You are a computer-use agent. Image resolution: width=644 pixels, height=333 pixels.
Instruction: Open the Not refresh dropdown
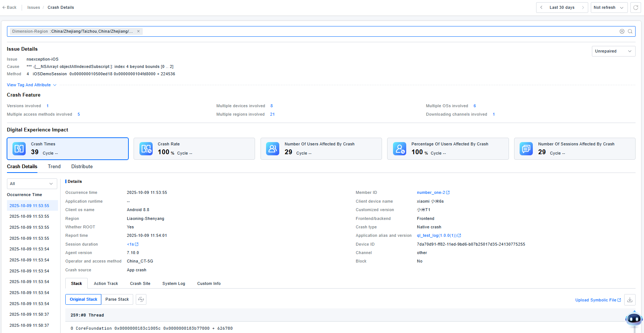(x=609, y=7)
